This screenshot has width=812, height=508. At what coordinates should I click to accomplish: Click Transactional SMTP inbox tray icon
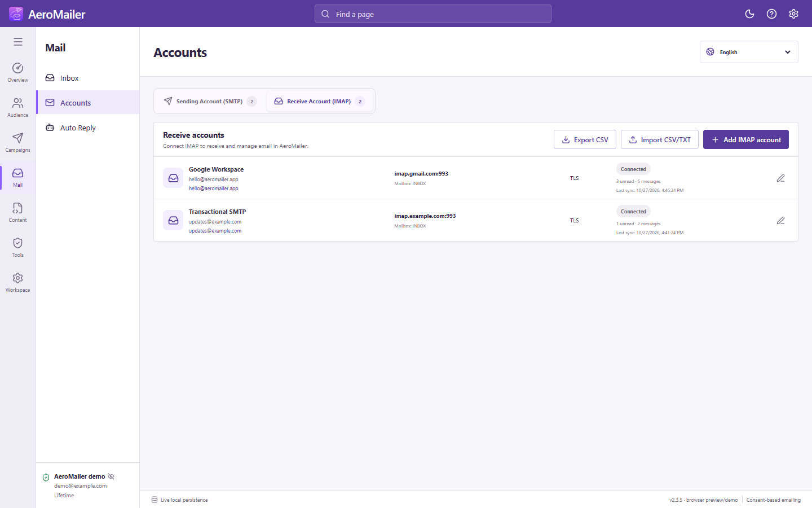(173, 220)
